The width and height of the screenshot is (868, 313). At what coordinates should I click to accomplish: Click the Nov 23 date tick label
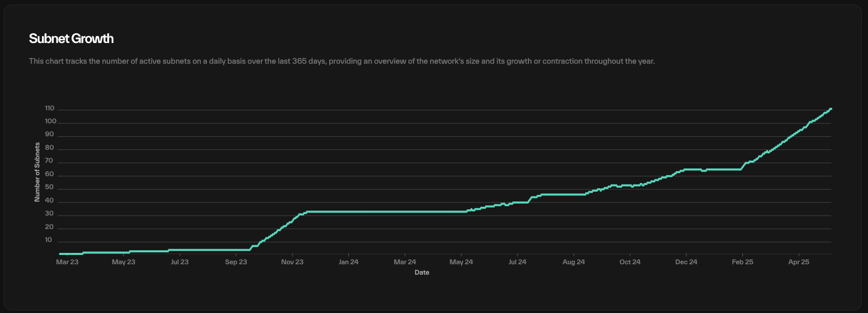292,262
